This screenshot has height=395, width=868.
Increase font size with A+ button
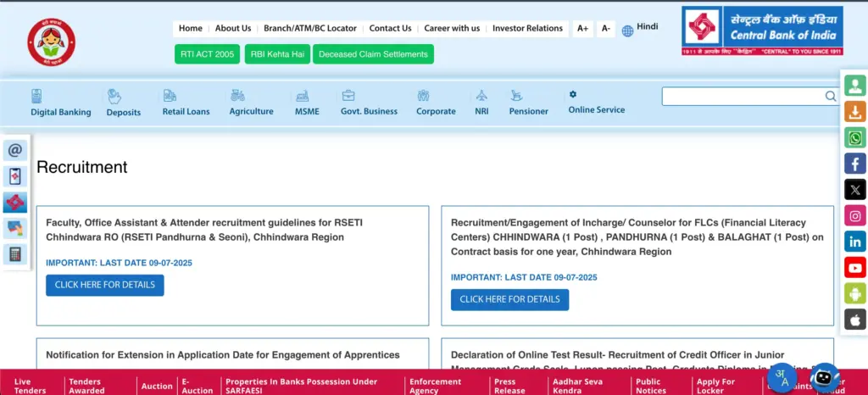point(583,29)
